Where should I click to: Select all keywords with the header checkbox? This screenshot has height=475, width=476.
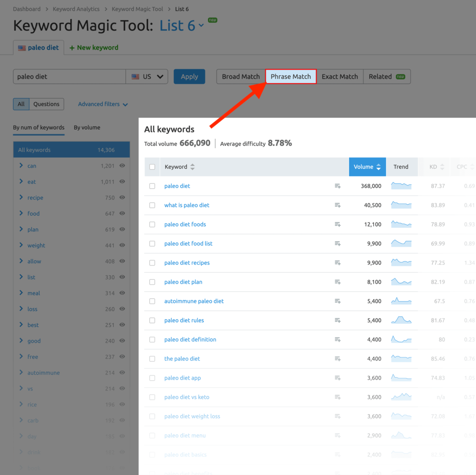click(152, 166)
